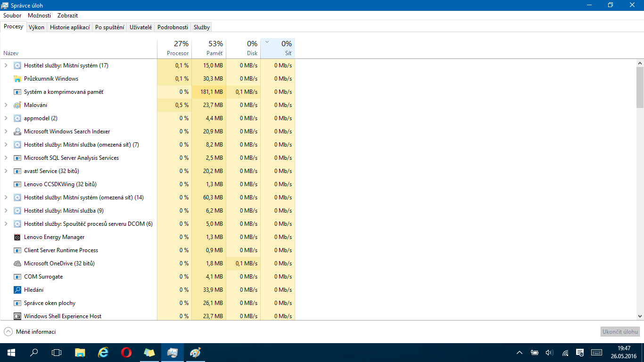Image resolution: width=644 pixels, height=362 pixels.
Task: Expand Hostitel služby: Místní systém (17) group
Action: point(6,66)
